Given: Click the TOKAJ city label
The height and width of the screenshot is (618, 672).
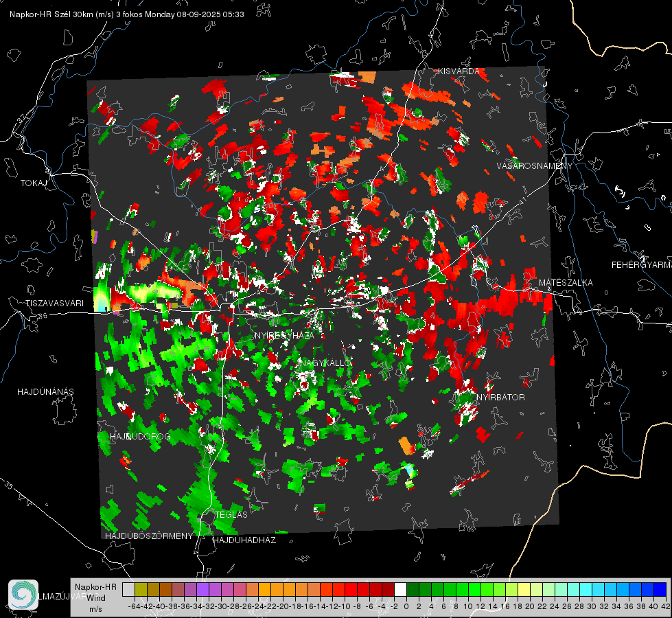Looking at the screenshot, I should coord(34,183).
